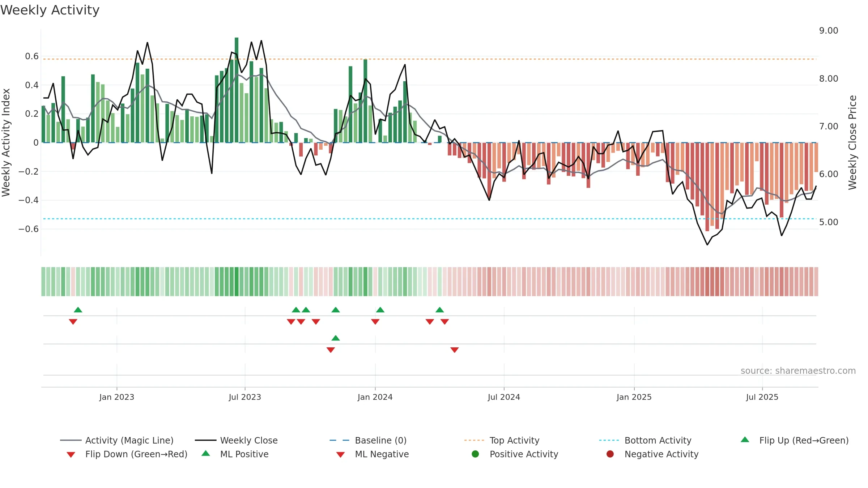Toggle the Activity (Magic Line) legend entry
This screenshot has width=868, height=488.
[x=117, y=440]
